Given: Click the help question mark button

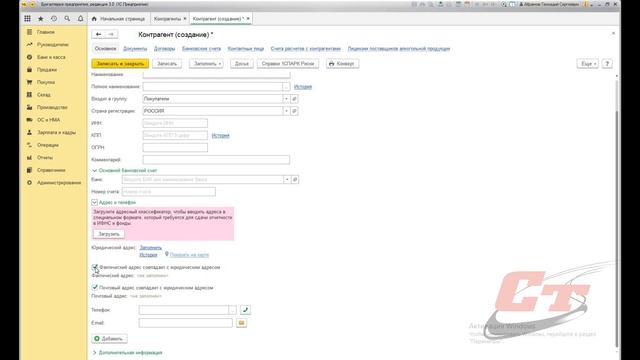Looking at the screenshot, I should point(607,64).
